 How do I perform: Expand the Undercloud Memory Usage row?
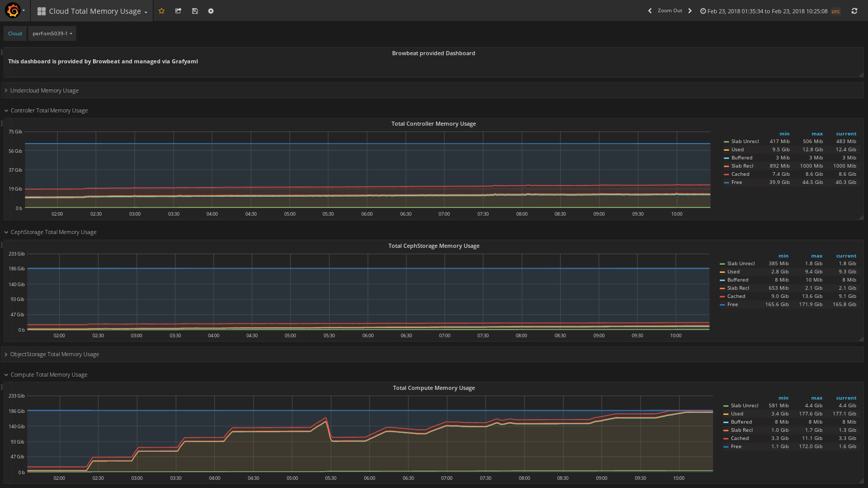44,90
